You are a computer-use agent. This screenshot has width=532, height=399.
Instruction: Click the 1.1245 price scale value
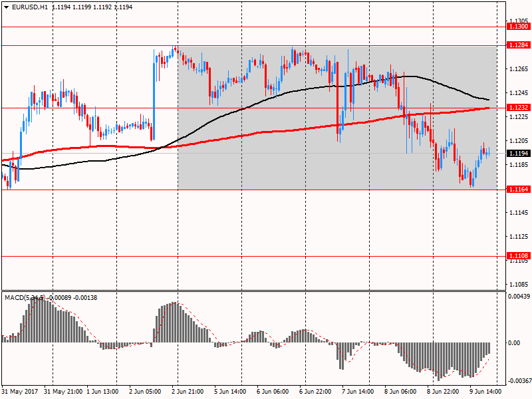coord(519,93)
